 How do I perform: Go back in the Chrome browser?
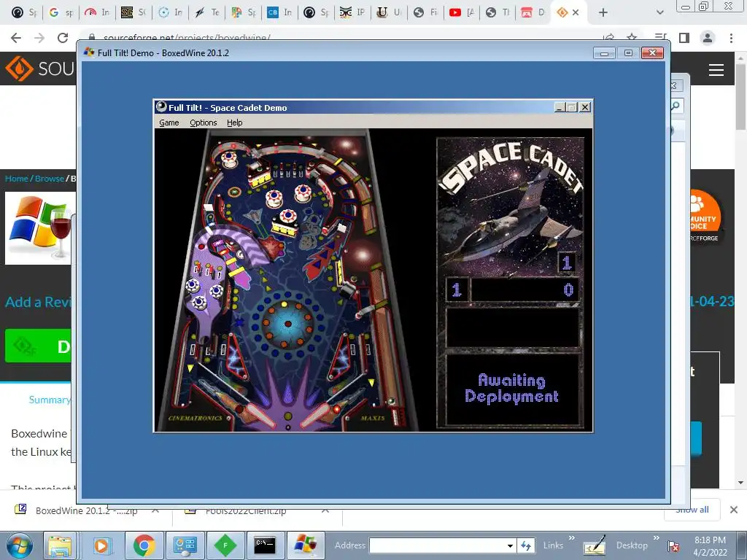click(x=16, y=38)
